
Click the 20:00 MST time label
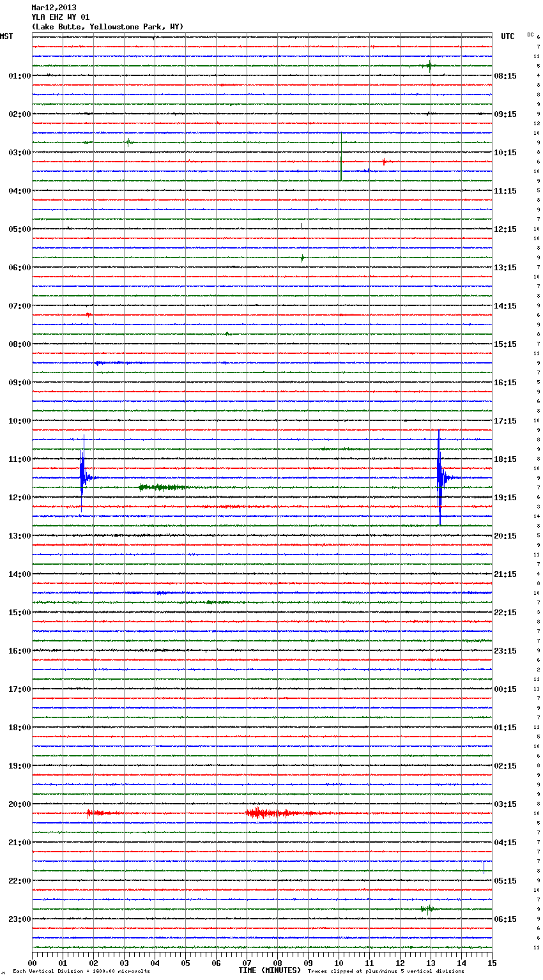(x=19, y=804)
